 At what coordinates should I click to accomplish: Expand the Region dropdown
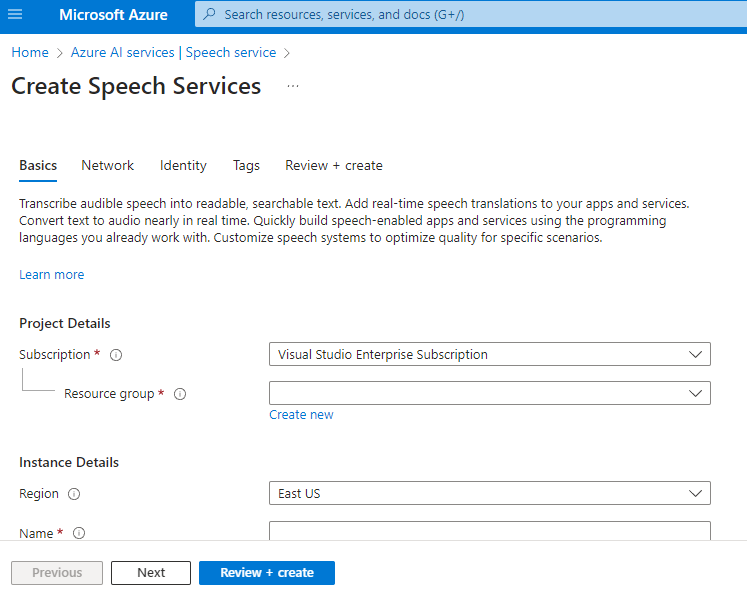click(489, 493)
